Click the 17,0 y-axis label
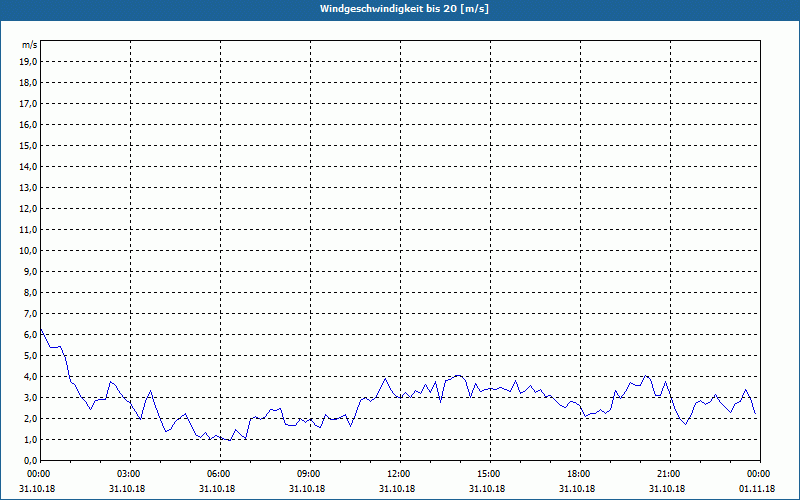The width and height of the screenshot is (800, 500). point(28,104)
